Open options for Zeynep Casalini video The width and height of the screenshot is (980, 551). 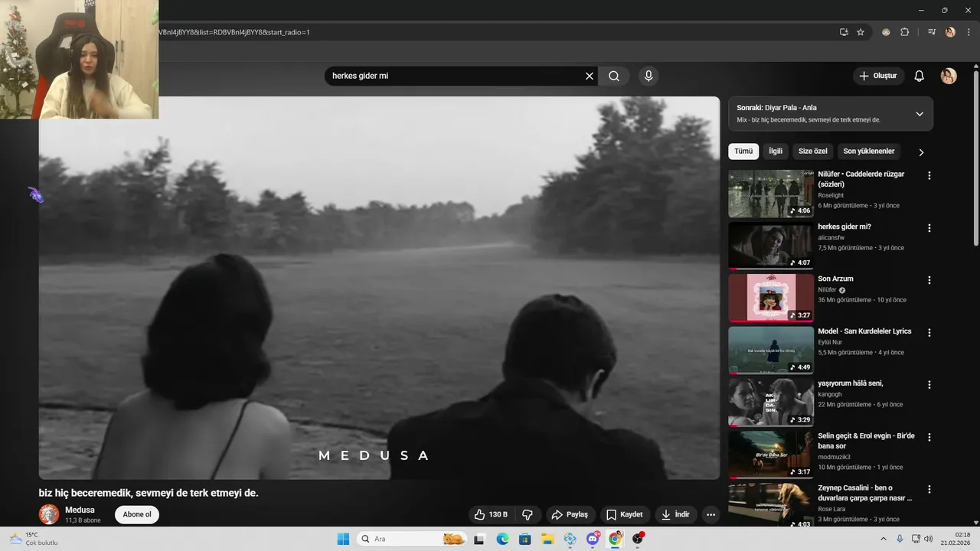point(929,489)
